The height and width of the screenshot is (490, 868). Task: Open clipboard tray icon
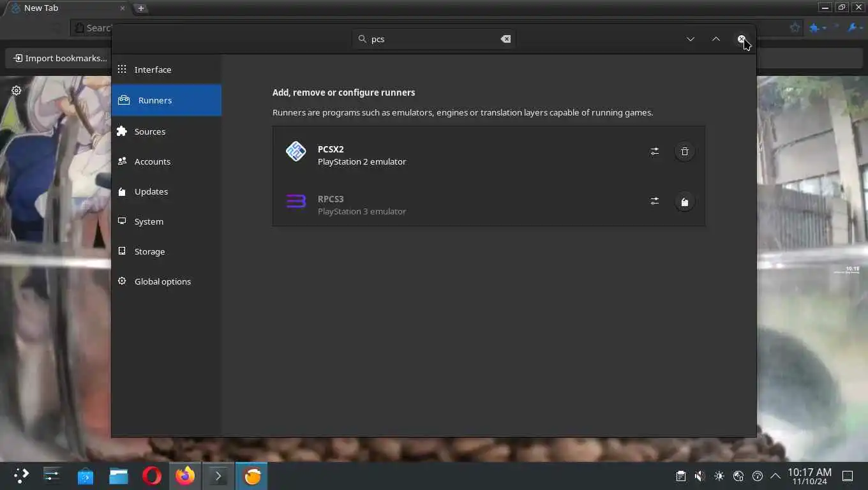pos(681,476)
